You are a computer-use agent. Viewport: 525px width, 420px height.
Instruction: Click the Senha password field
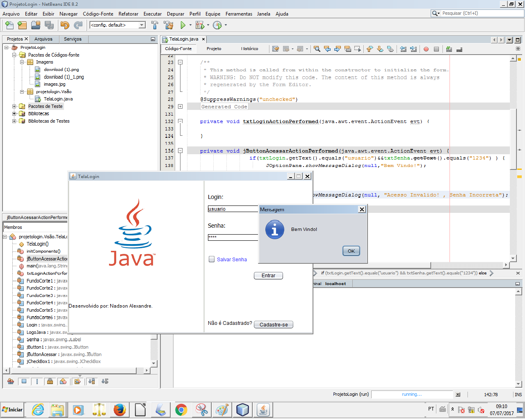[233, 237]
